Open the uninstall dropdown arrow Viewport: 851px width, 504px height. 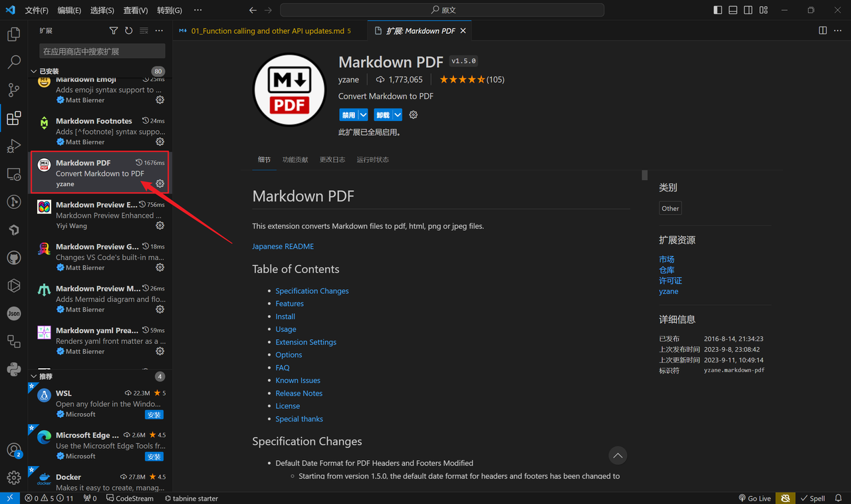(x=397, y=114)
